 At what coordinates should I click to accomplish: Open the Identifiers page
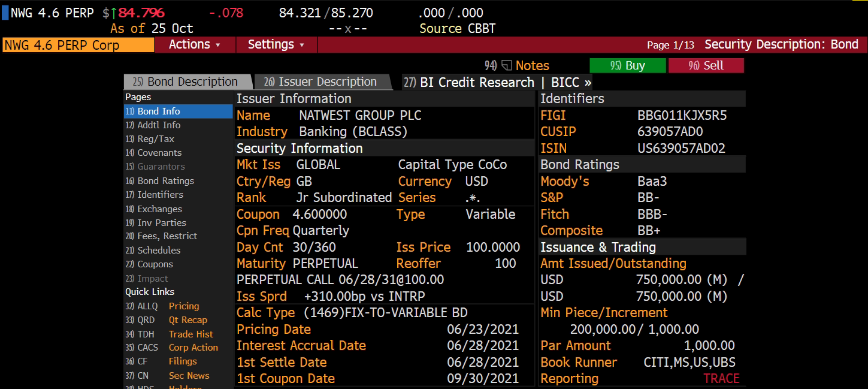coord(154,195)
